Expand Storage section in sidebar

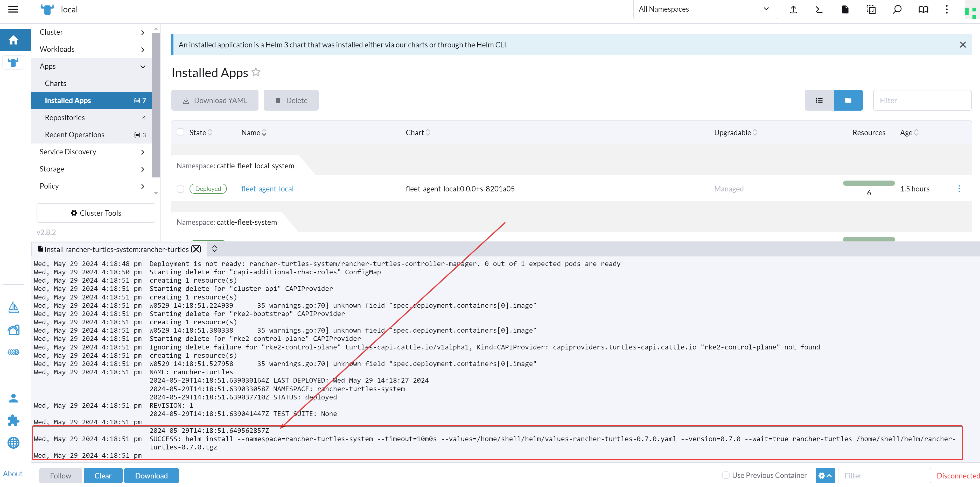[x=92, y=169]
